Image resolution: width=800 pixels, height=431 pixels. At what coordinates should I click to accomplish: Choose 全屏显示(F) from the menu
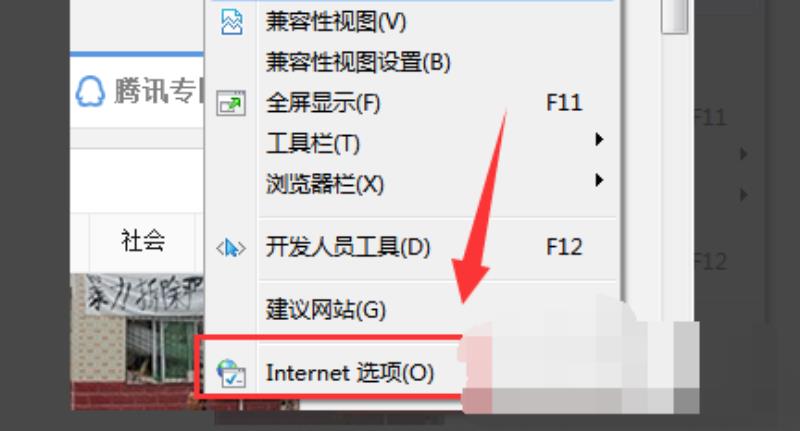(323, 103)
